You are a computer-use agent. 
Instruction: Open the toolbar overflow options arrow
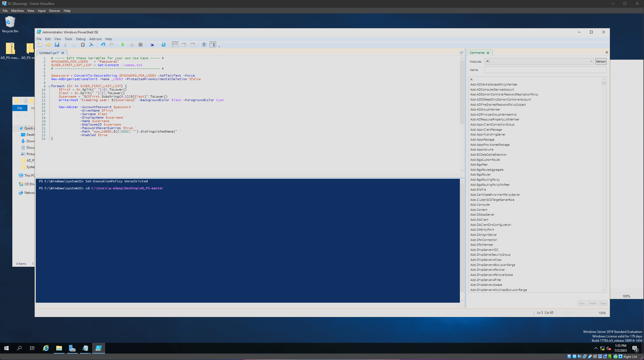point(219,46)
